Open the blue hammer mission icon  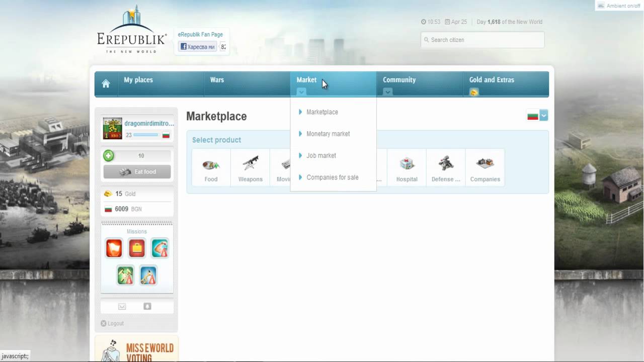tap(148, 276)
